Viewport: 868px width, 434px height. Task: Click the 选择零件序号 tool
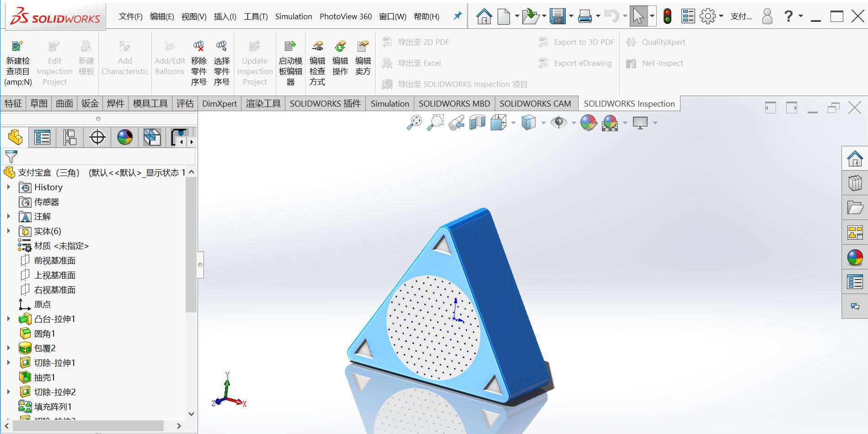(221, 63)
